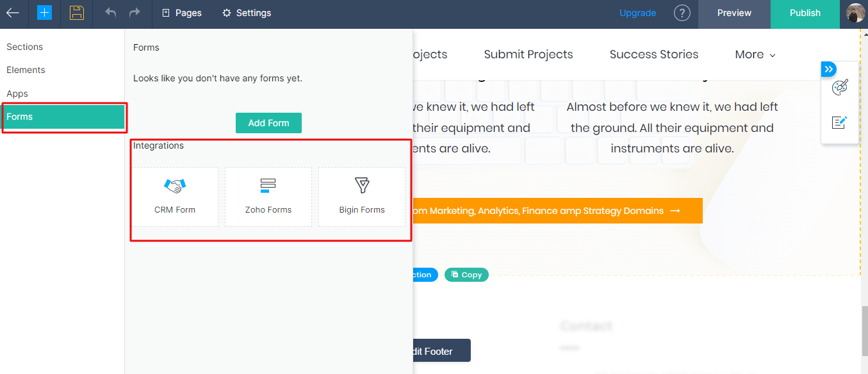Open the Pages menu
This screenshot has width=868, height=374.
point(182,13)
